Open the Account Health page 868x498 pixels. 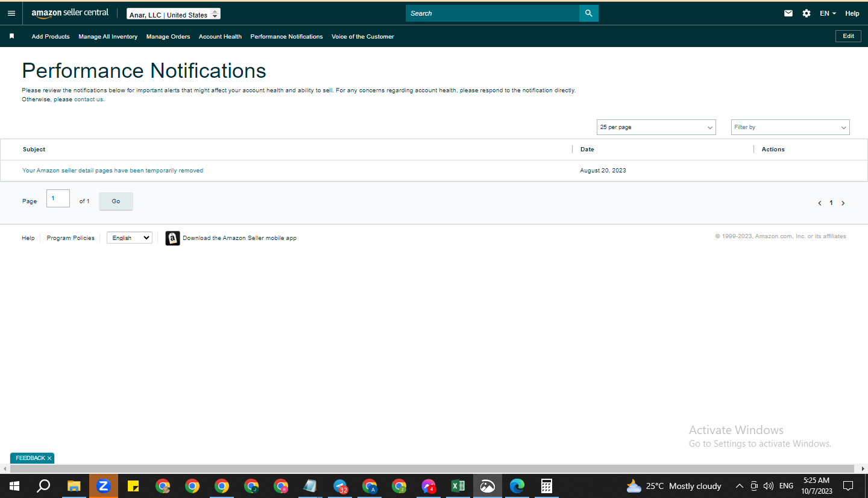click(220, 37)
